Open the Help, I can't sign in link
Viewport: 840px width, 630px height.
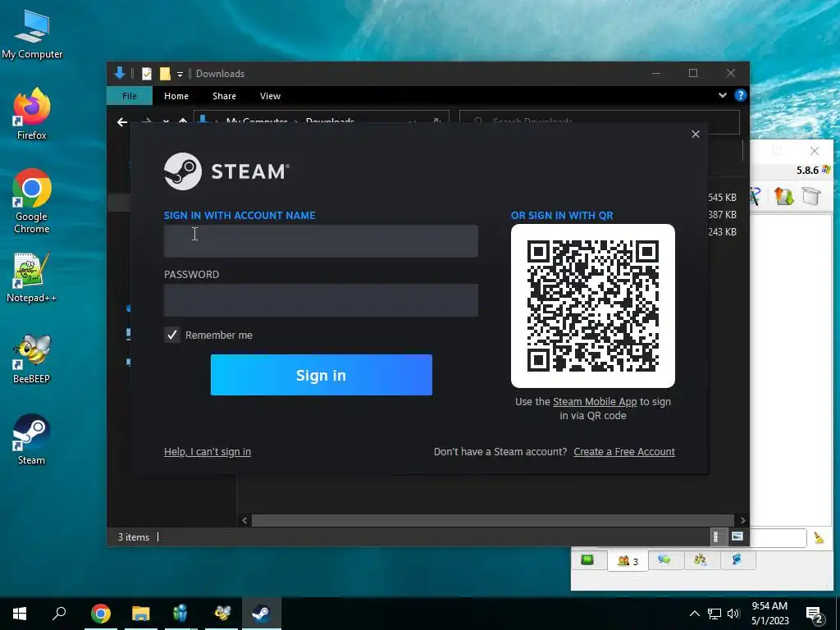point(208,452)
